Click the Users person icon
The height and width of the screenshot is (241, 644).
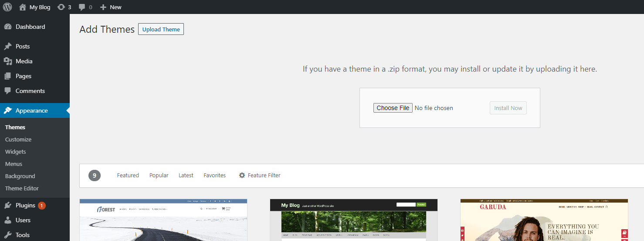[x=8, y=220]
